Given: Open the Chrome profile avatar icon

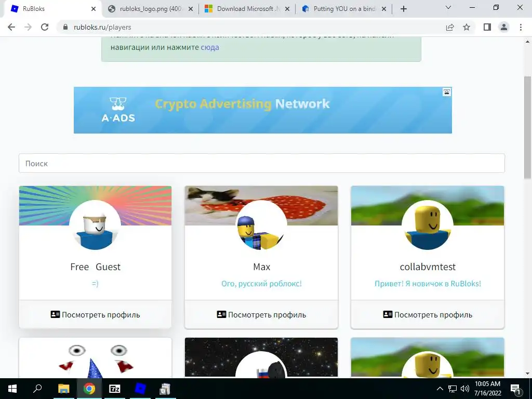Looking at the screenshot, I should click(504, 27).
